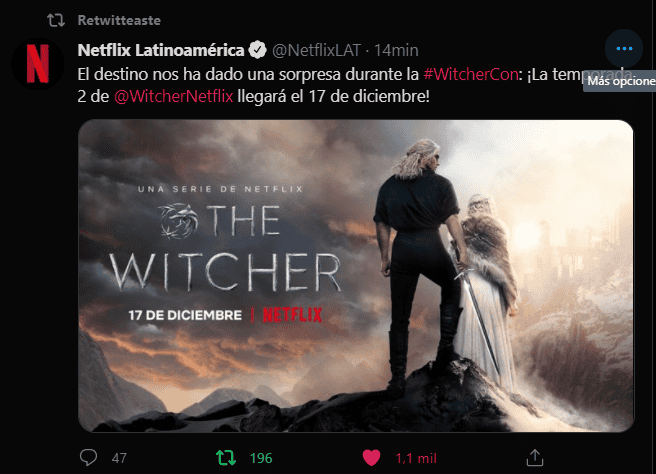Click the small retweet icon beside Retwitteaste
Screen dimensions: 656x474
(x=56, y=20)
